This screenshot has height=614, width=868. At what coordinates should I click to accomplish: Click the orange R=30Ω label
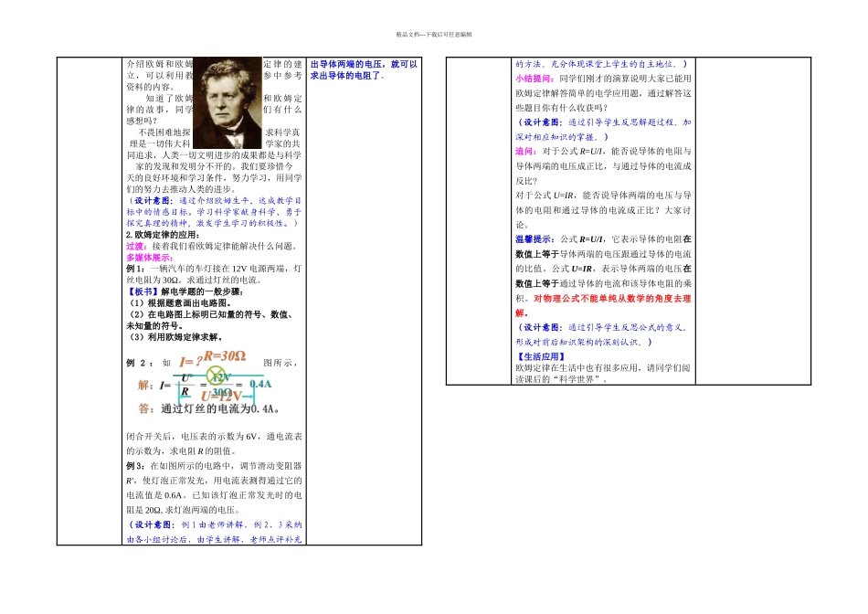pyautogui.click(x=224, y=355)
